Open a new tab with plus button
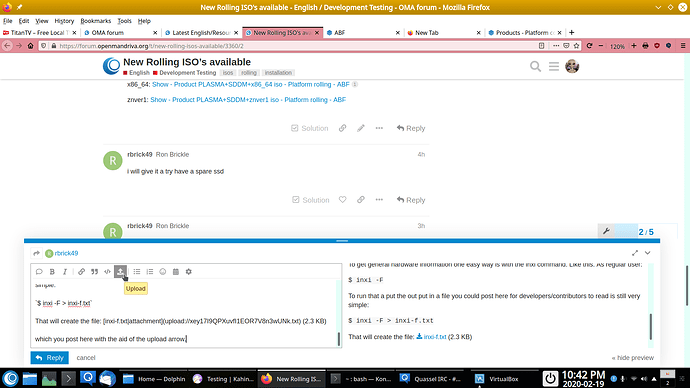The height and width of the screenshot is (388, 690). (x=571, y=33)
